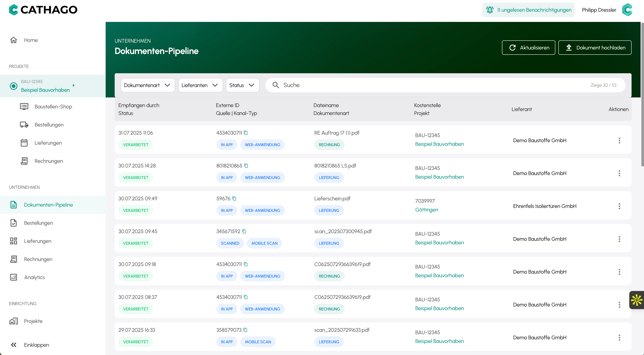Click the search magnifier icon
This screenshot has width=644, height=355.
(275, 85)
